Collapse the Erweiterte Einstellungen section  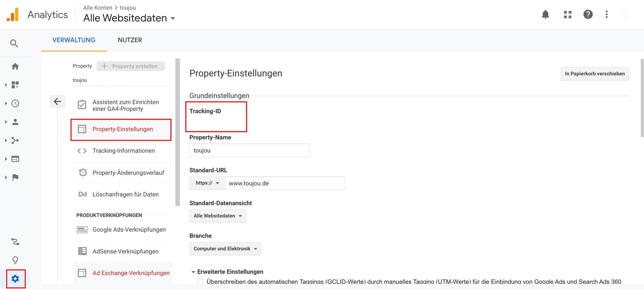pyautogui.click(x=194, y=272)
